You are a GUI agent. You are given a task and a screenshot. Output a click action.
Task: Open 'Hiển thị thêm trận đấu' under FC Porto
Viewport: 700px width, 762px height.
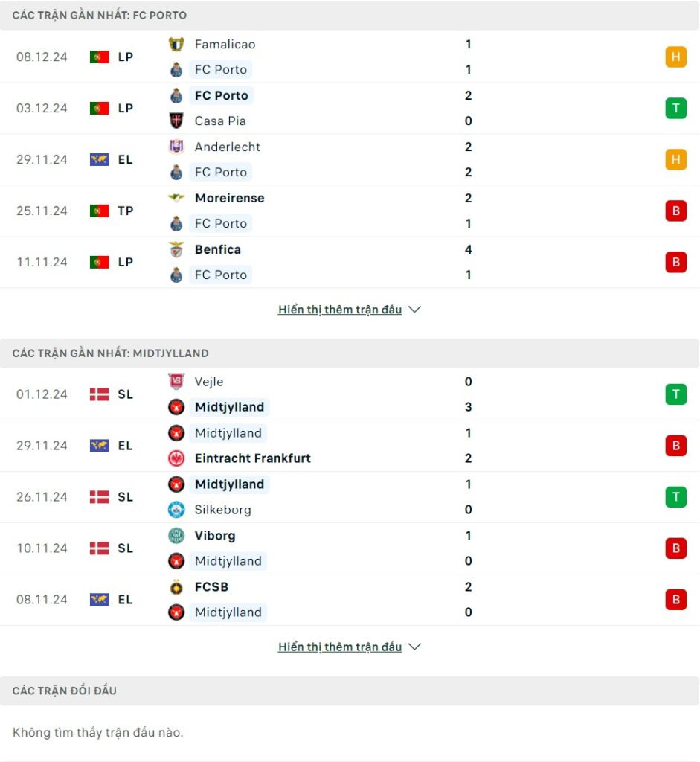coord(340,310)
